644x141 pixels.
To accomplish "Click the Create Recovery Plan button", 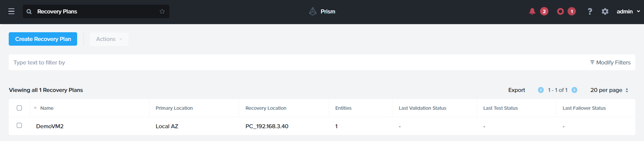I will pyautogui.click(x=43, y=39).
